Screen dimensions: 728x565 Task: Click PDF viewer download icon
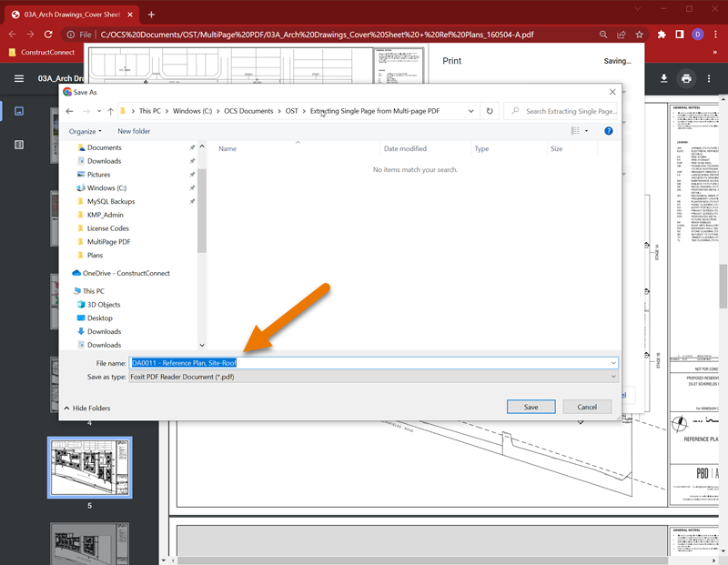(664, 78)
